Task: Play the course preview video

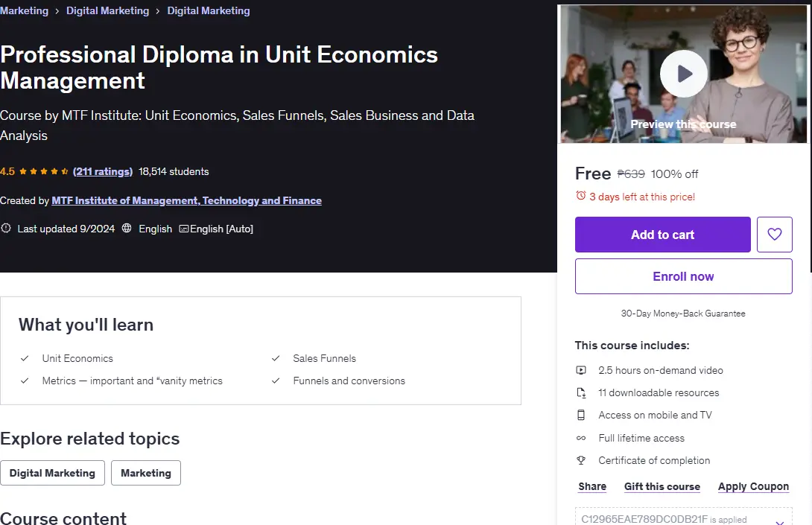Action: pos(684,74)
